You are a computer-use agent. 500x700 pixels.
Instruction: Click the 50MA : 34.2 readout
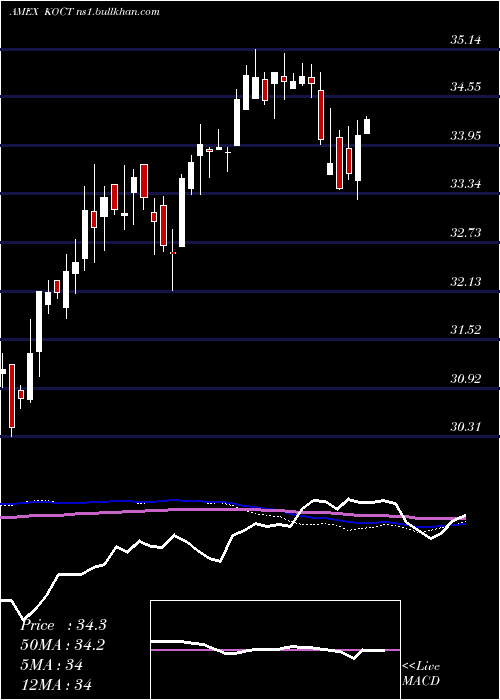62,645
